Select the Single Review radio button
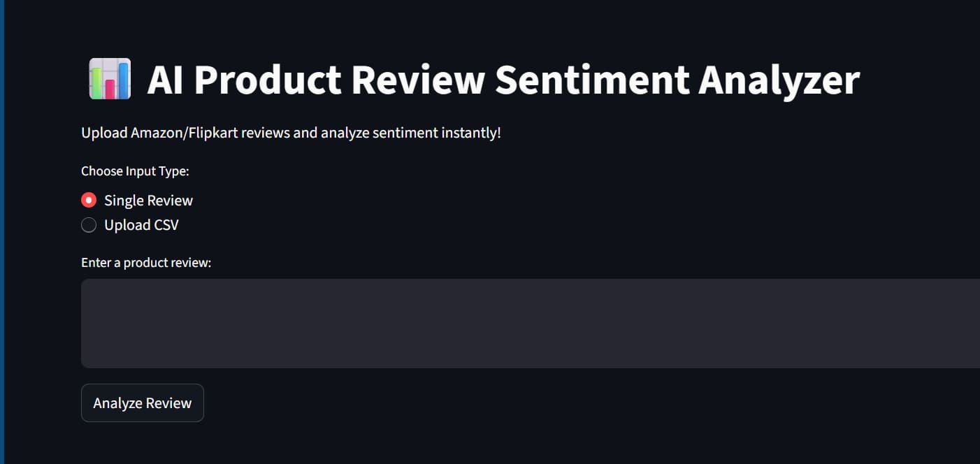980x464 pixels. pos(89,201)
